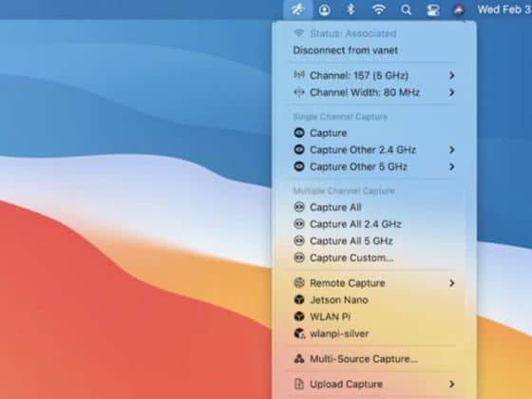This screenshot has width=532, height=399.
Task: Click the eye icon next to Capture Other 5 GHz
Action: click(299, 166)
